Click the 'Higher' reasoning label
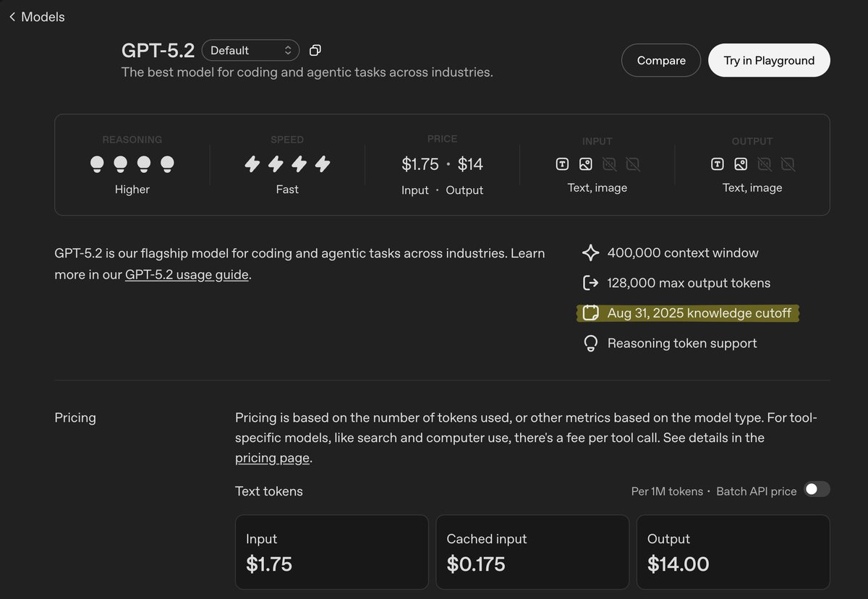Screen dimensions: 868x599 [x=132, y=190]
